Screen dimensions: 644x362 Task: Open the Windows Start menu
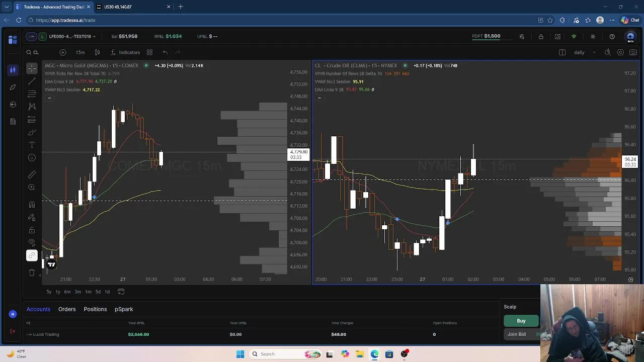(240, 354)
